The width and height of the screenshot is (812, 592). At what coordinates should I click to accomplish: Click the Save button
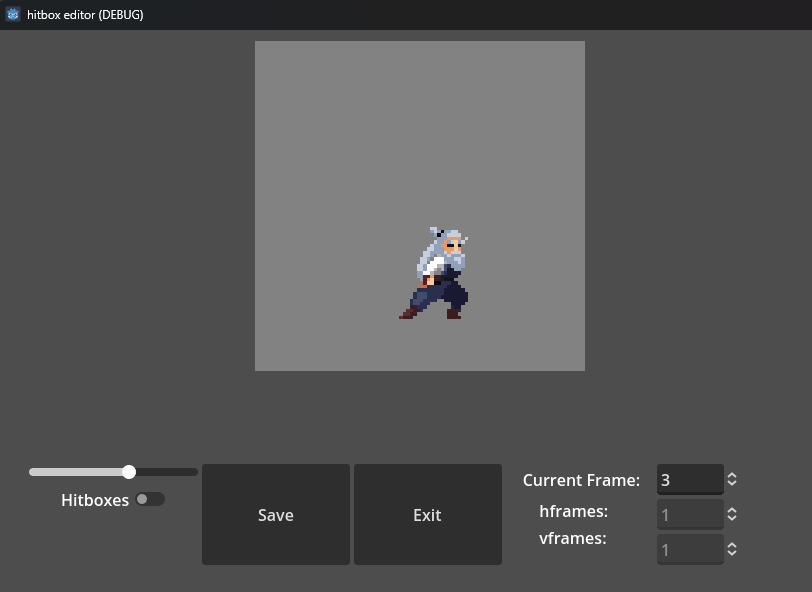tap(276, 514)
